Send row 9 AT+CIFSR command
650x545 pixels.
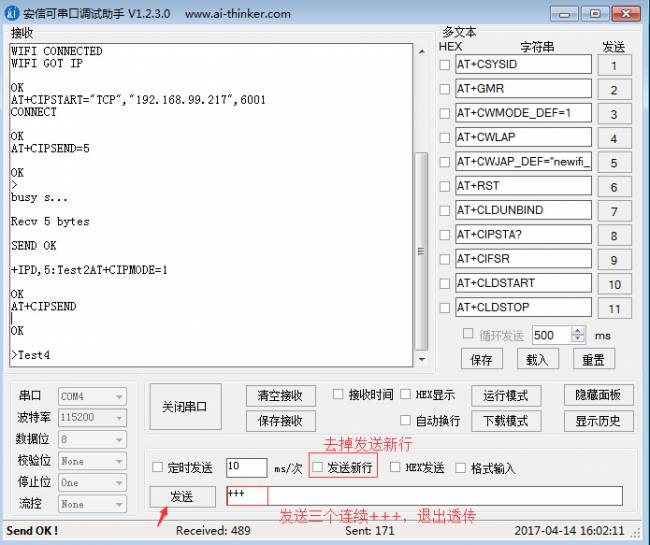[x=614, y=259]
